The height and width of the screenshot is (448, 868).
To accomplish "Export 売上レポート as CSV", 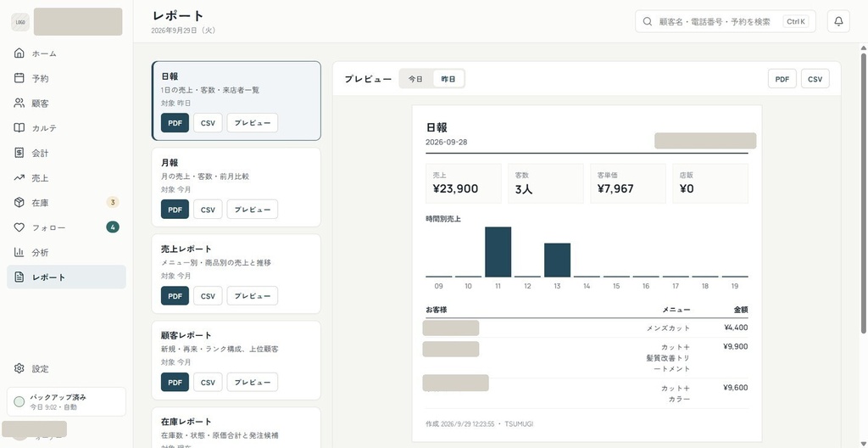I will tap(208, 296).
